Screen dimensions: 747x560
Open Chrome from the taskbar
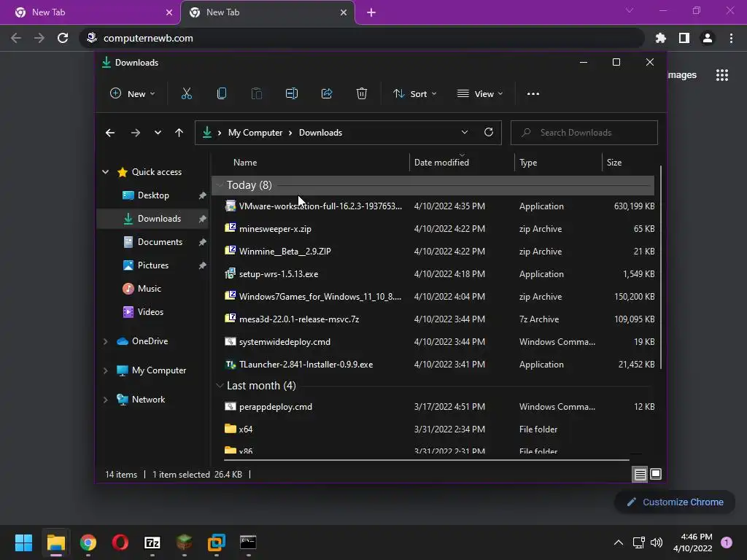pos(88,542)
